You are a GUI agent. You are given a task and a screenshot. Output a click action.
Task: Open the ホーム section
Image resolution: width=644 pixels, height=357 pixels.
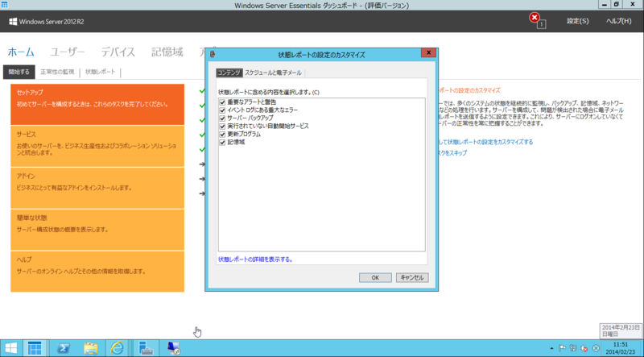pos(21,52)
